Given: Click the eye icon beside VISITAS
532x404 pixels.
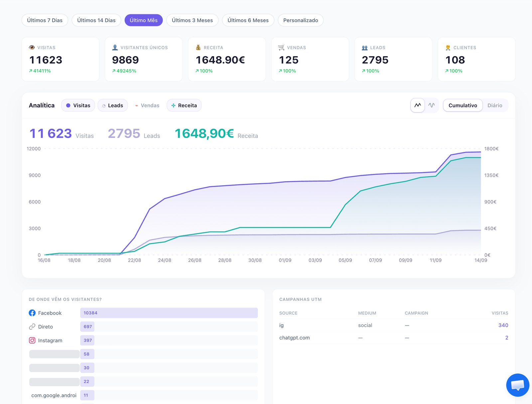Looking at the screenshot, I should pos(32,48).
